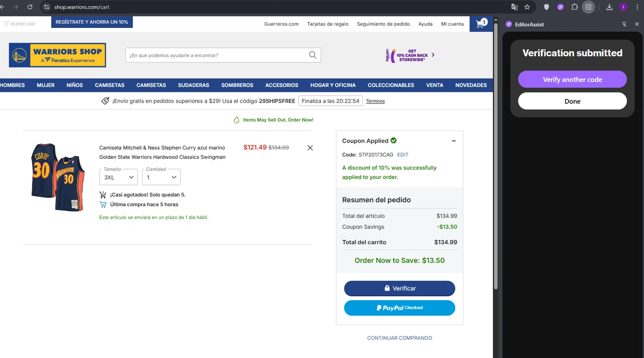Viewport: 644px width, 358px height.
Task: Open the MUJER menu
Action: point(46,85)
